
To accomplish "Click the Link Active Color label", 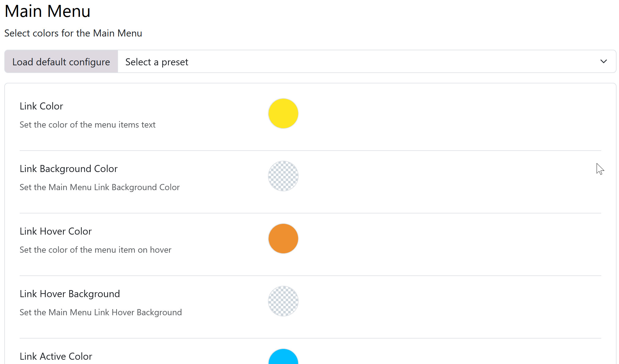I will (x=56, y=356).
